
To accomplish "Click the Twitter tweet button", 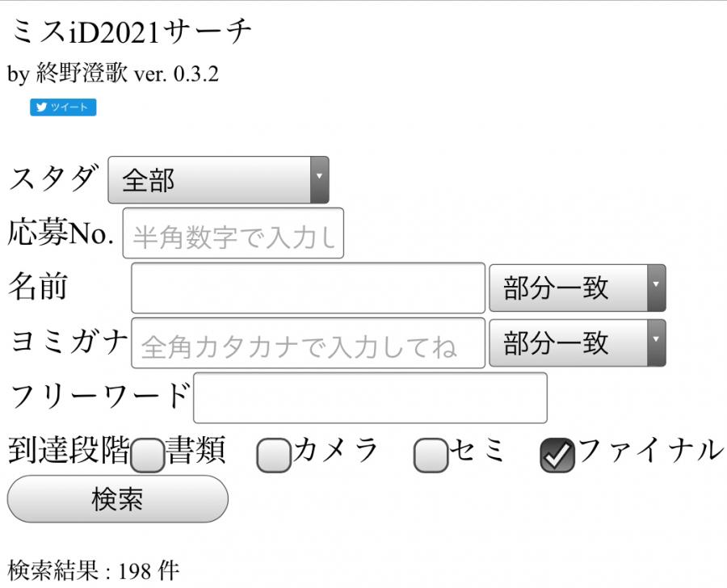I will tap(63, 107).
